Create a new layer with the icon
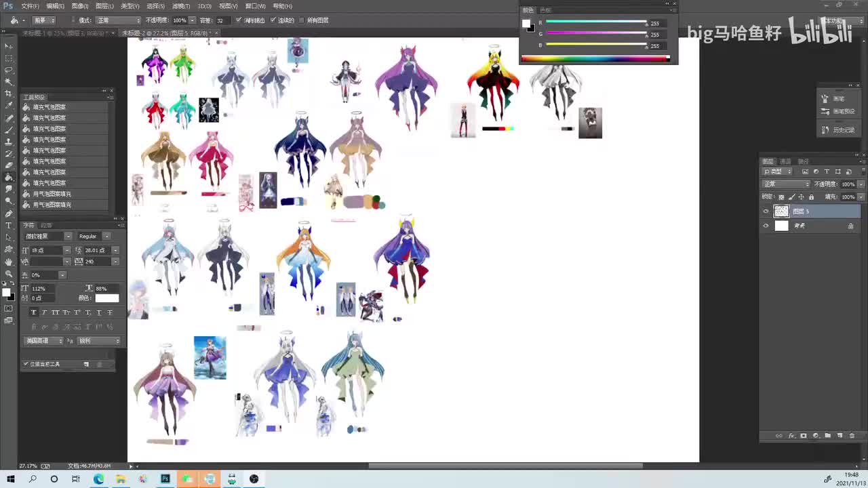This screenshot has width=868, height=488. point(840,436)
